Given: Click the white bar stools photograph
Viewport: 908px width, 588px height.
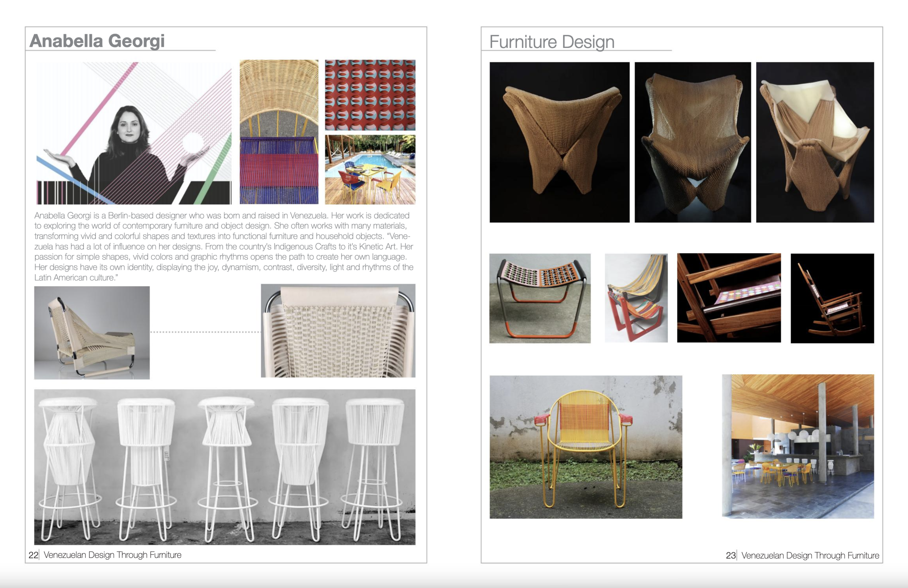Looking at the screenshot, I should (x=225, y=467).
